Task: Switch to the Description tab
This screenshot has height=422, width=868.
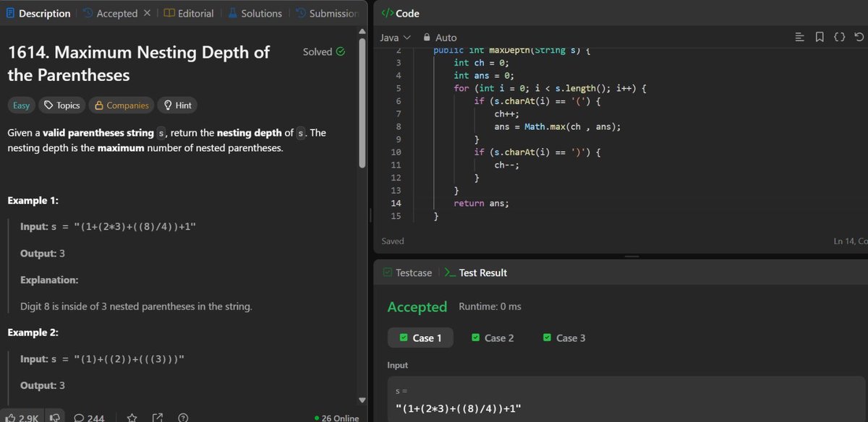Action: (x=38, y=13)
